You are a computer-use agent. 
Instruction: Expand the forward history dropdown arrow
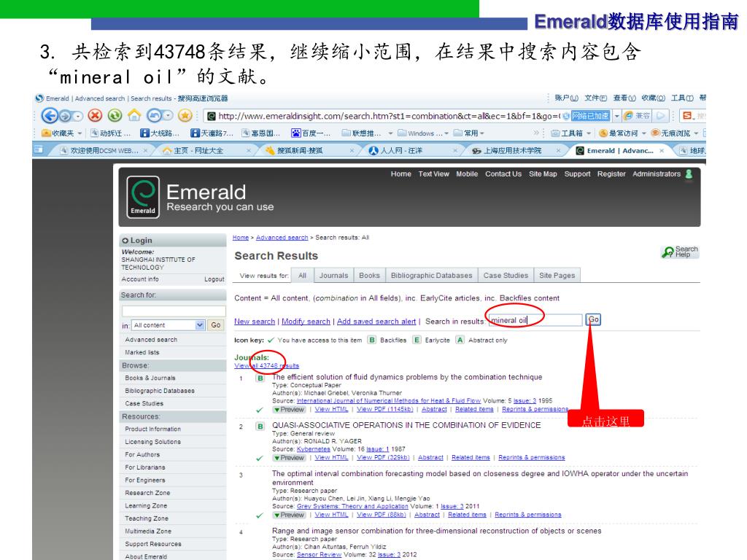point(78,116)
